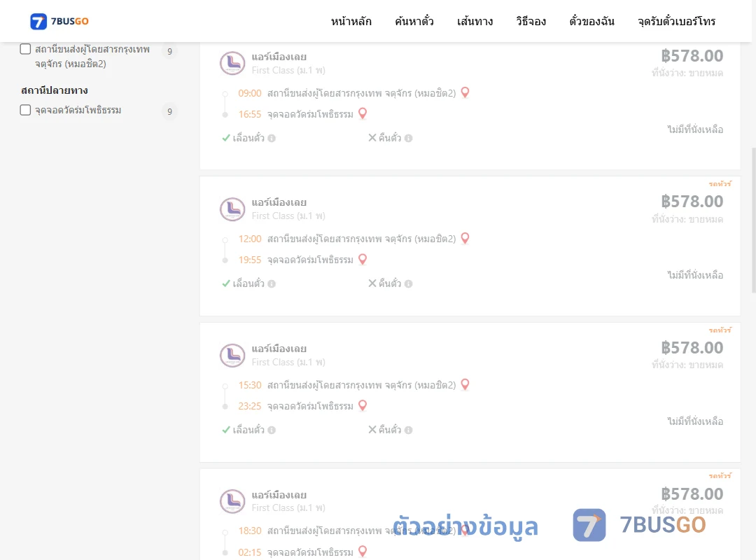Click 16:55 arrival time
The width and height of the screenshot is (756, 560).
250,114
